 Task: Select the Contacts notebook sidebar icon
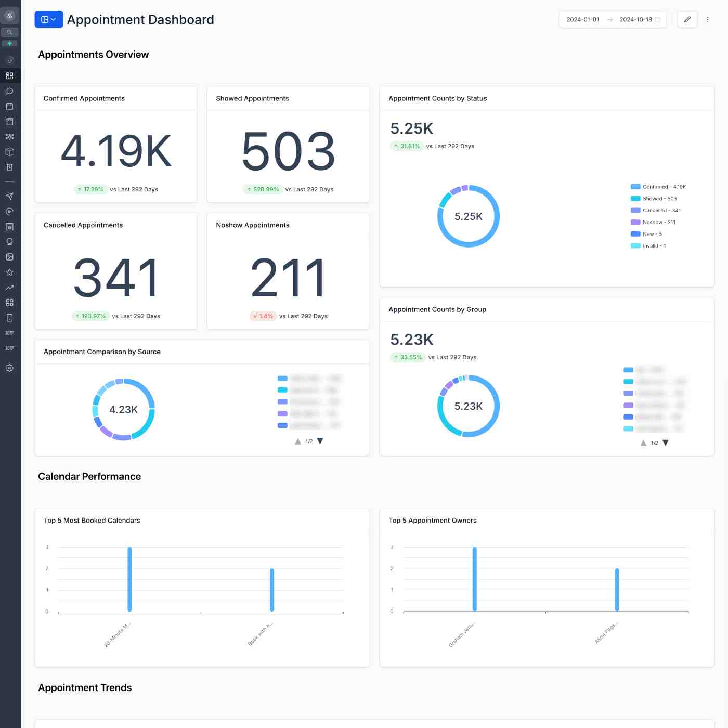tap(9, 122)
